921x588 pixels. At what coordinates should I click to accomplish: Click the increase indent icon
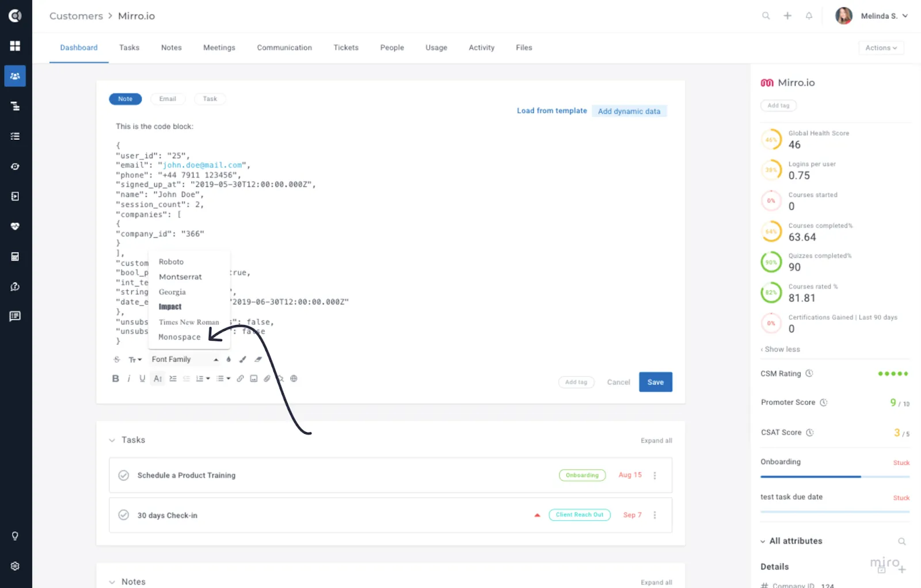173,379
